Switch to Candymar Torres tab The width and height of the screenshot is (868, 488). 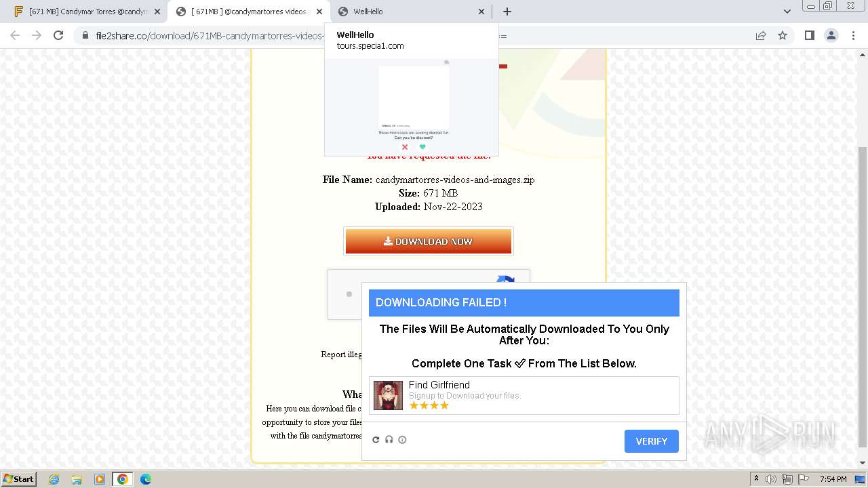87,12
